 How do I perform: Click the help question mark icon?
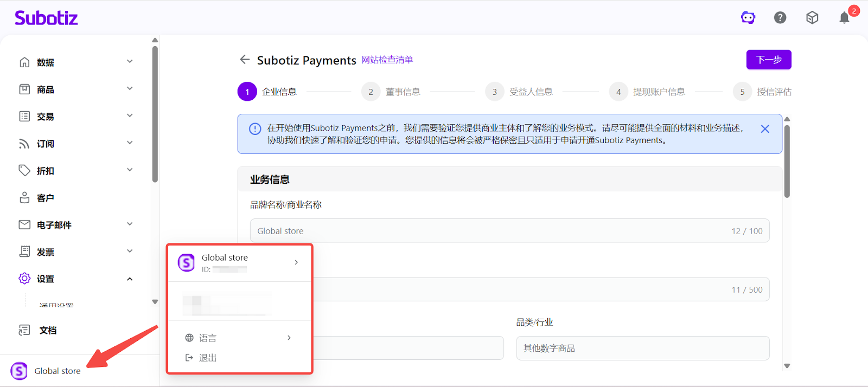tap(780, 18)
